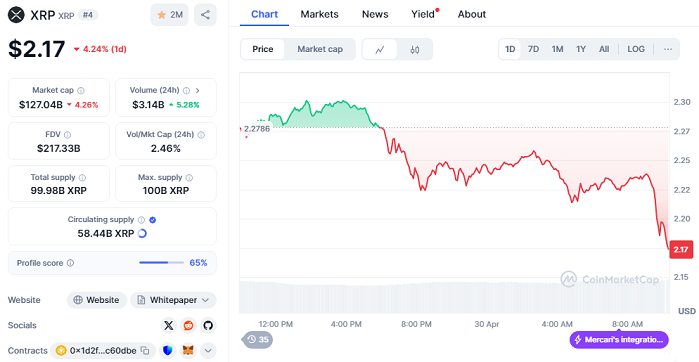Click the 58.44B XRP circulating supply value

pos(106,234)
